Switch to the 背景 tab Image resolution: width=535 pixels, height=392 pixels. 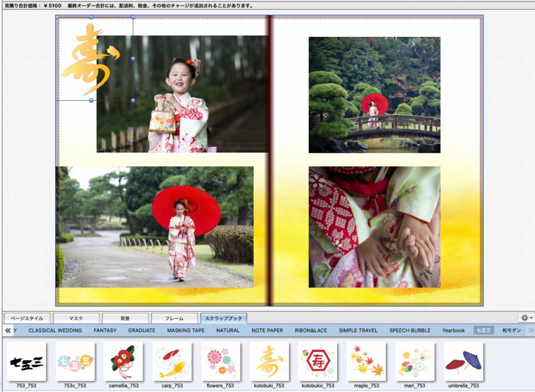pos(125,318)
